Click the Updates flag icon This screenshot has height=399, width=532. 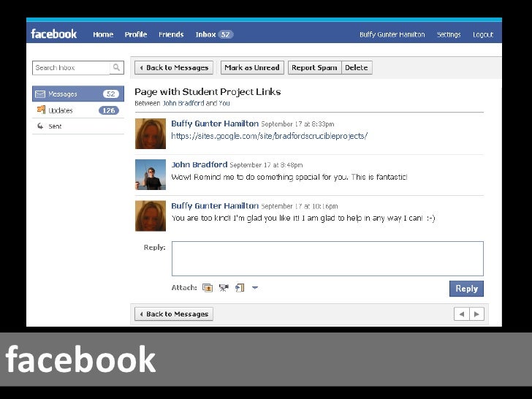(x=41, y=110)
